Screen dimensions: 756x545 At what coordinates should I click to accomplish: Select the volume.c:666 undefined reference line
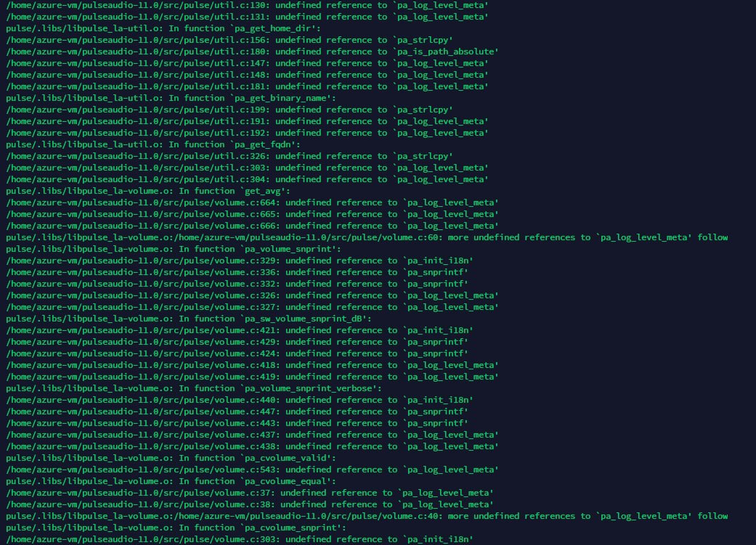click(252, 226)
